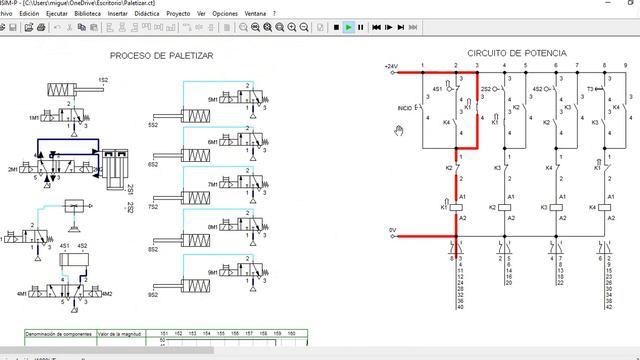Click the Print icon
The width and height of the screenshot is (640, 360).
click(x=41, y=27)
